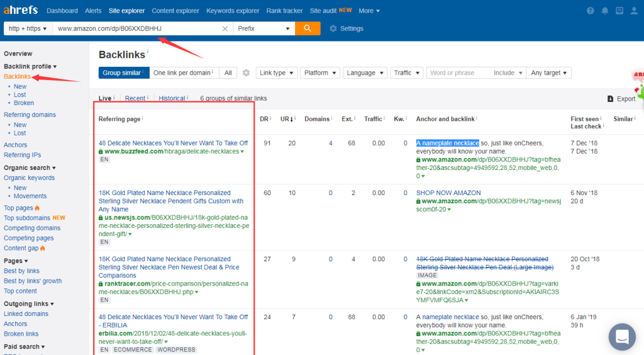Click the flame icon next to Content gap
The height and width of the screenshot is (355, 644).
[x=43, y=248]
